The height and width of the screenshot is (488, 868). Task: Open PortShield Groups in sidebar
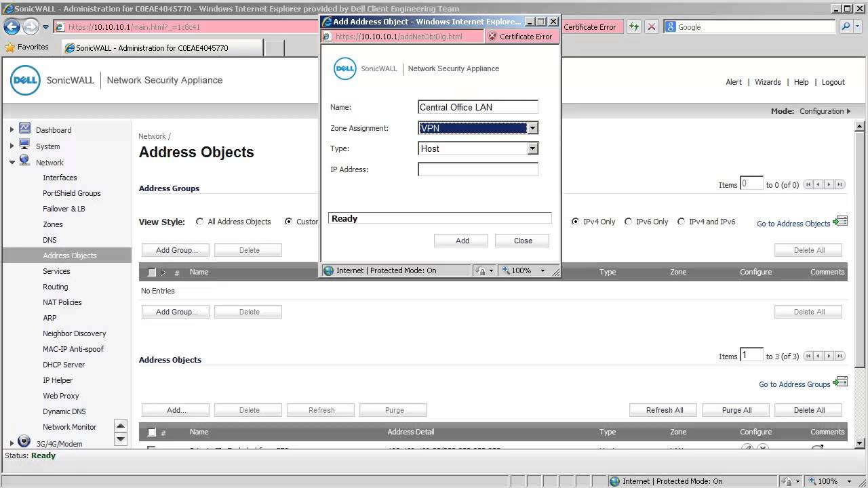click(72, 193)
